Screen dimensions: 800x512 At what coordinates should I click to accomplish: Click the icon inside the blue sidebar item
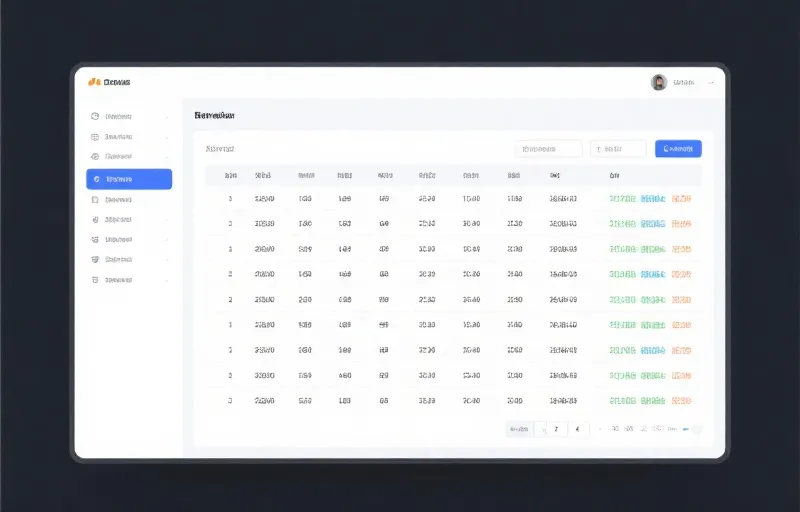tap(97, 179)
